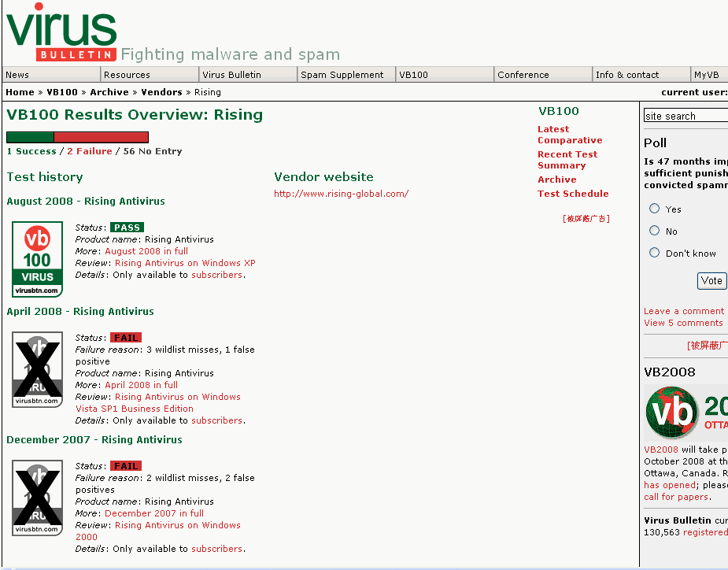Click the April 2008 - Rising Antivirus heading
The width and height of the screenshot is (728, 570).
coord(80,311)
